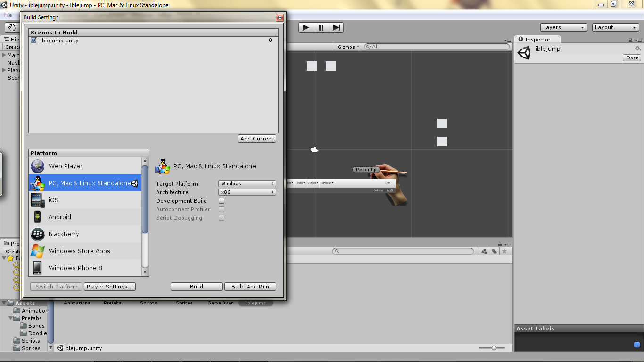The height and width of the screenshot is (362, 644).
Task: Open the Gizmos dropdown in Scene view
Action: tap(349, 47)
